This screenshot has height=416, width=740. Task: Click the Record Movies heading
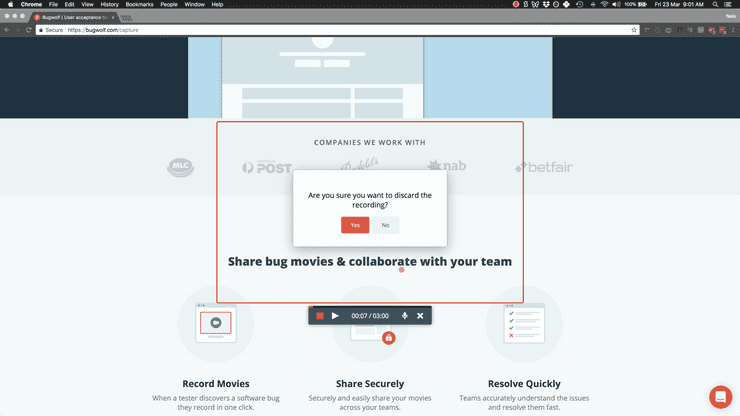[216, 383]
